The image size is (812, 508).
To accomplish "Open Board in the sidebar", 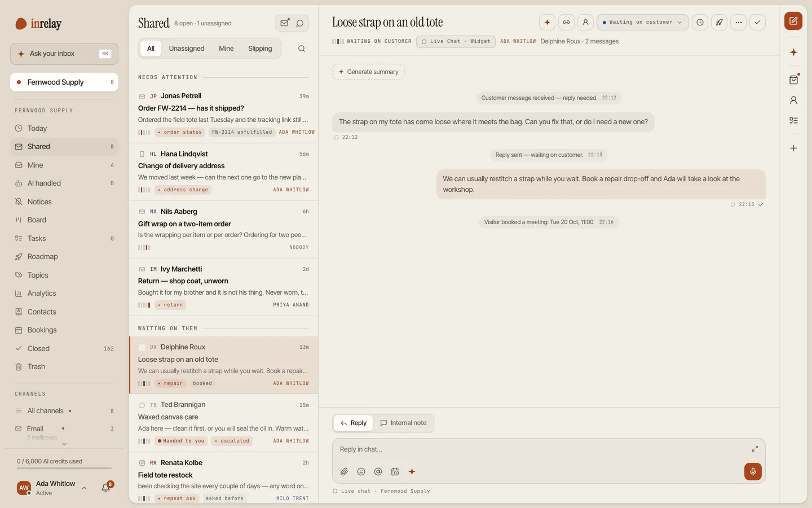I will 64,220.
